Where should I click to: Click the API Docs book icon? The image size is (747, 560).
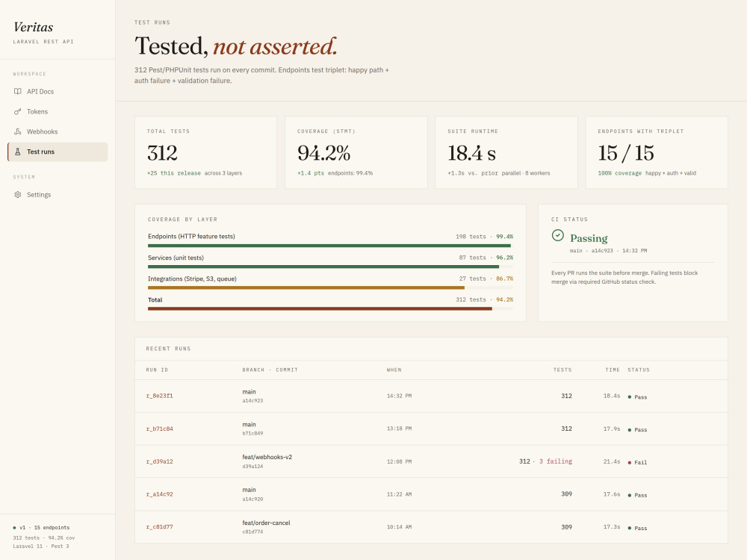18,91
